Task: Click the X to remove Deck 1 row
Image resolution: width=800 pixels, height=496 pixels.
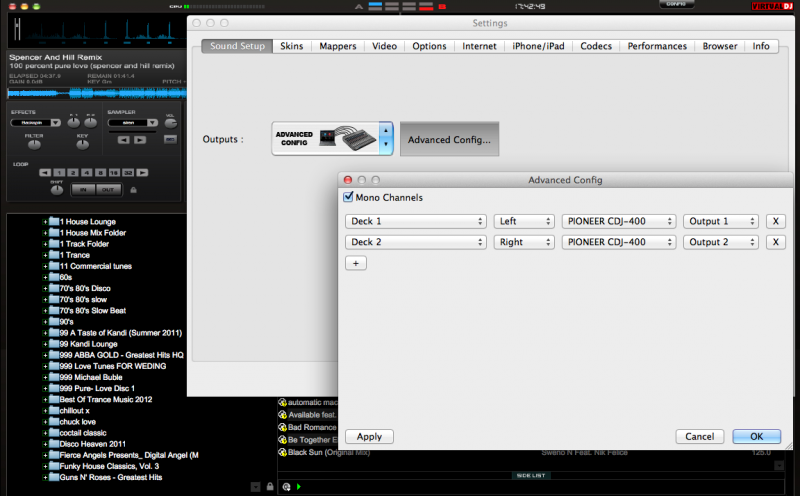Action: pos(775,221)
